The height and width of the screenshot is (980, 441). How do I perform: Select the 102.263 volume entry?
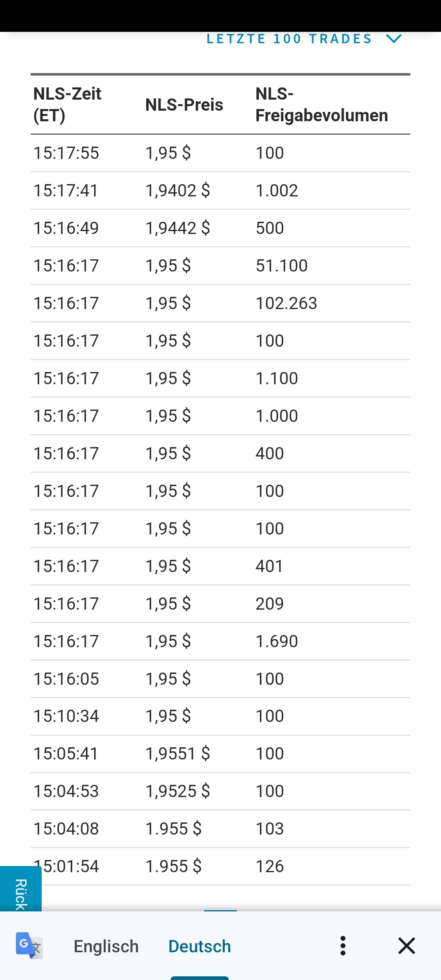(286, 303)
